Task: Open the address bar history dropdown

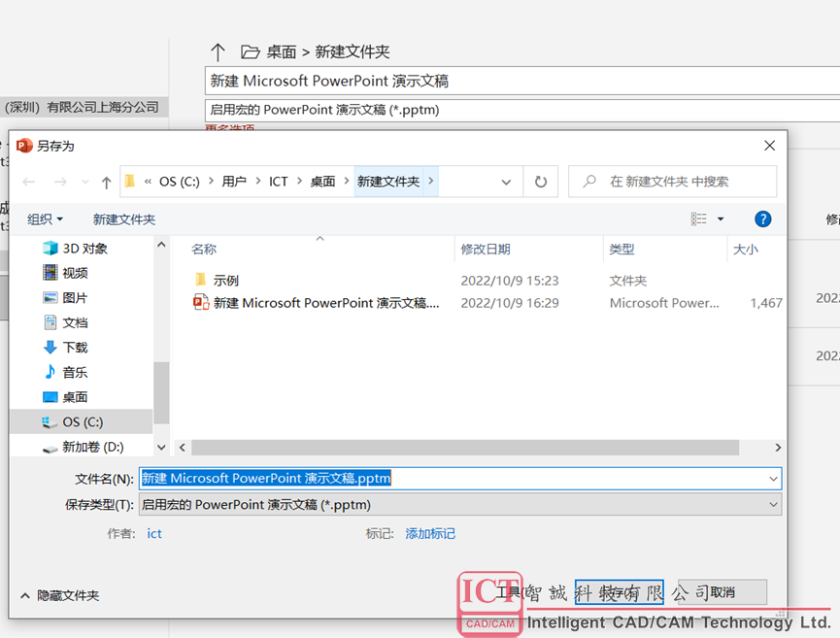Action: click(x=506, y=183)
